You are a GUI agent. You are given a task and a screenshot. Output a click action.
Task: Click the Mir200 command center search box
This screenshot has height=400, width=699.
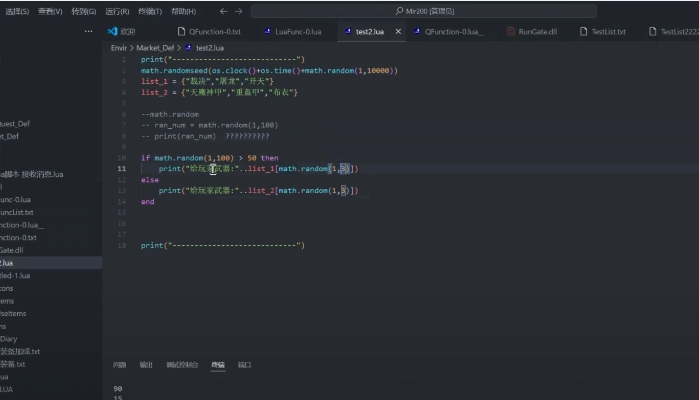click(x=424, y=11)
